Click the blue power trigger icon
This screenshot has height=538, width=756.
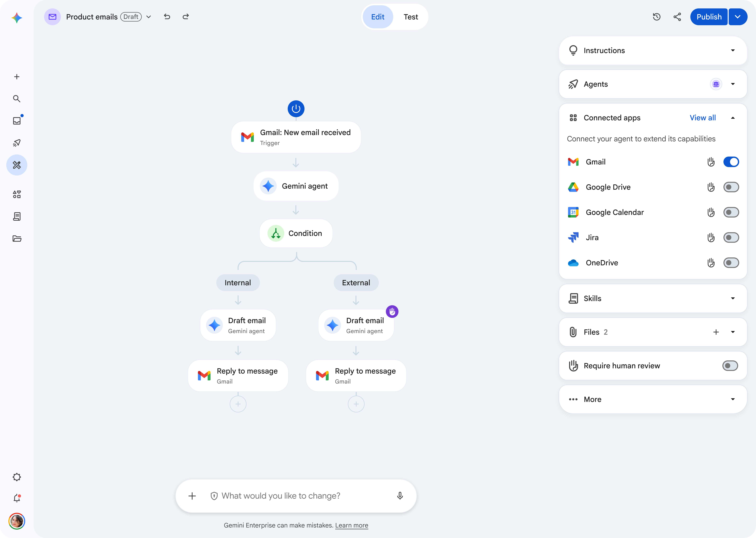pyautogui.click(x=296, y=109)
